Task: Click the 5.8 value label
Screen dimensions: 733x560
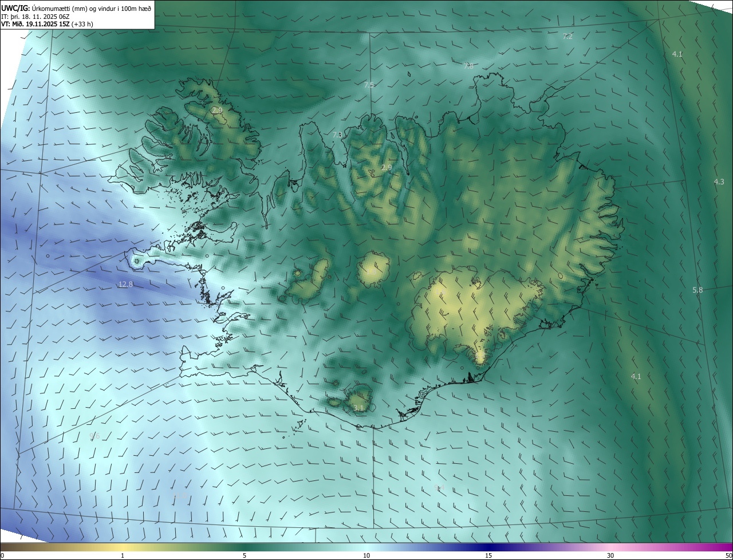Action: [697, 290]
